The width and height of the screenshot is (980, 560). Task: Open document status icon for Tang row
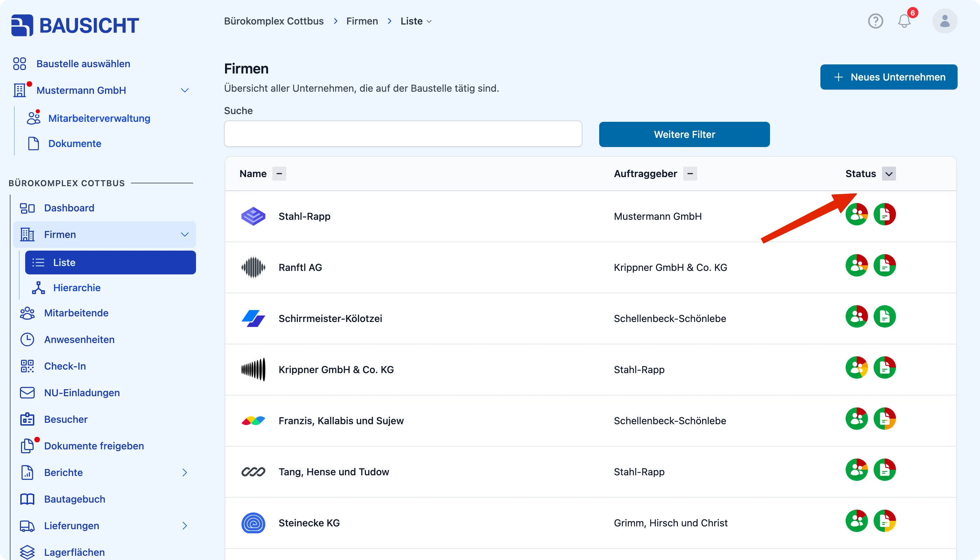[x=884, y=470]
